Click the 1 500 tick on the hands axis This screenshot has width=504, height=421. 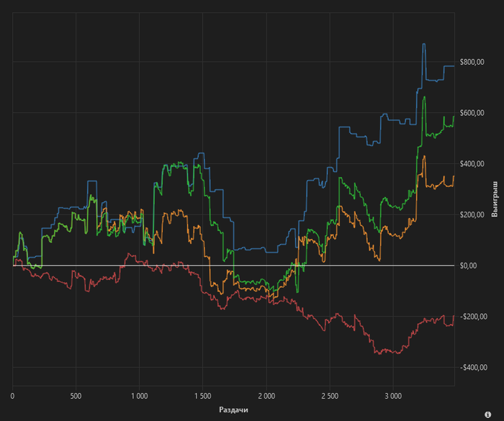pyautogui.click(x=202, y=396)
